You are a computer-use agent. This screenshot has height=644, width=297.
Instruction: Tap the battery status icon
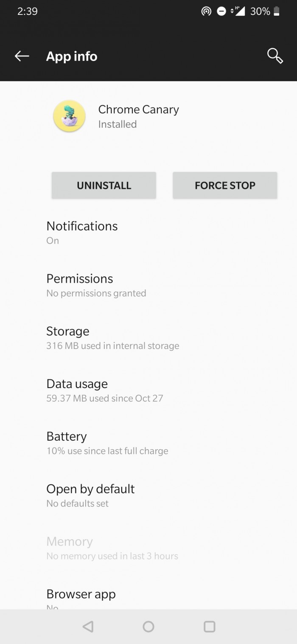click(x=277, y=11)
